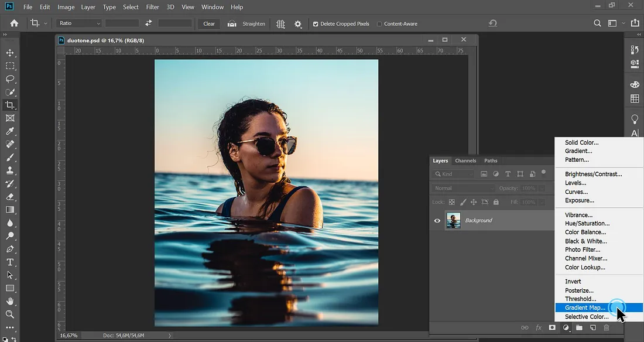This screenshot has height=342, width=644.
Task: Open the Crop tool preset picker dropdown
Action: [46, 24]
